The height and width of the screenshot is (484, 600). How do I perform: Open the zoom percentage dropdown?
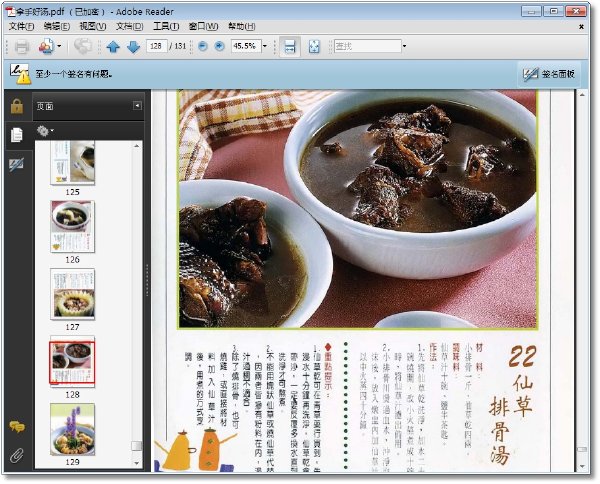264,46
